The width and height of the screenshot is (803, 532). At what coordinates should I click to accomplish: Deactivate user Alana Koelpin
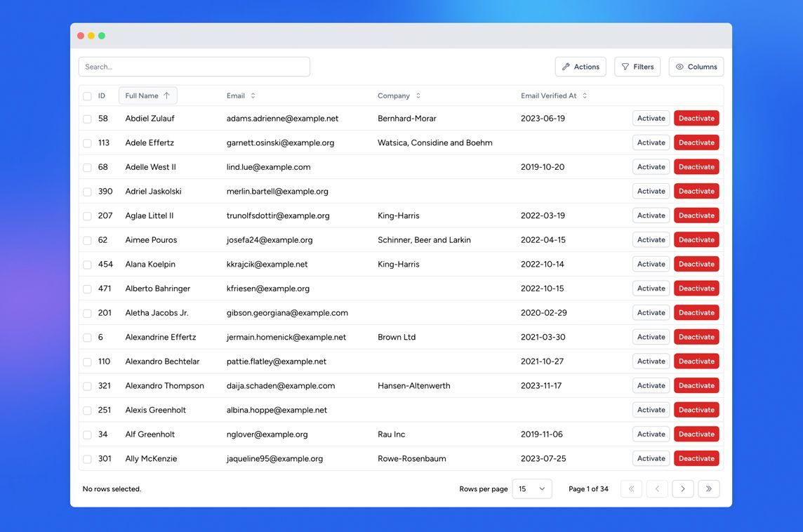[696, 264]
